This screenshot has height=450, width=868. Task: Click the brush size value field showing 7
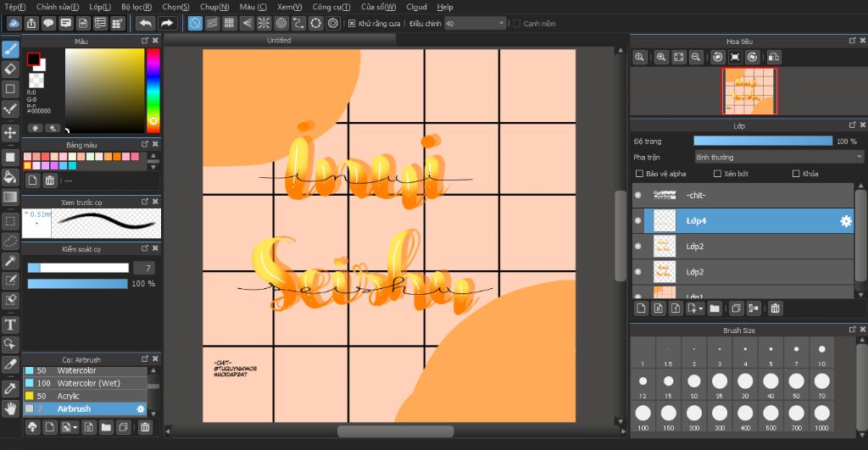click(x=144, y=268)
